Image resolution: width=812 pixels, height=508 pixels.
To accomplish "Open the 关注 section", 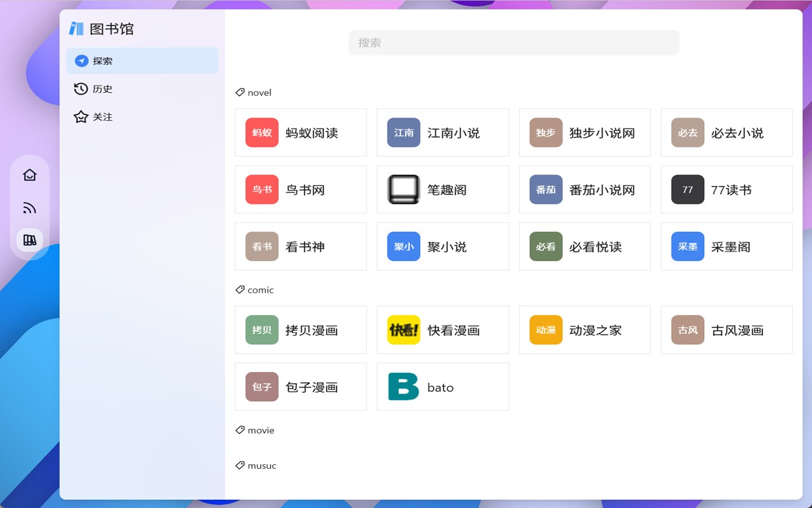I will pyautogui.click(x=142, y=117).
